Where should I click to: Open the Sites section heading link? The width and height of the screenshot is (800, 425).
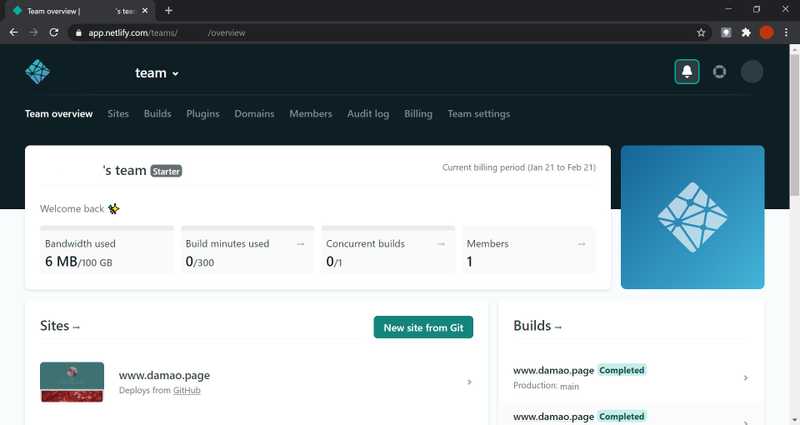60,326
